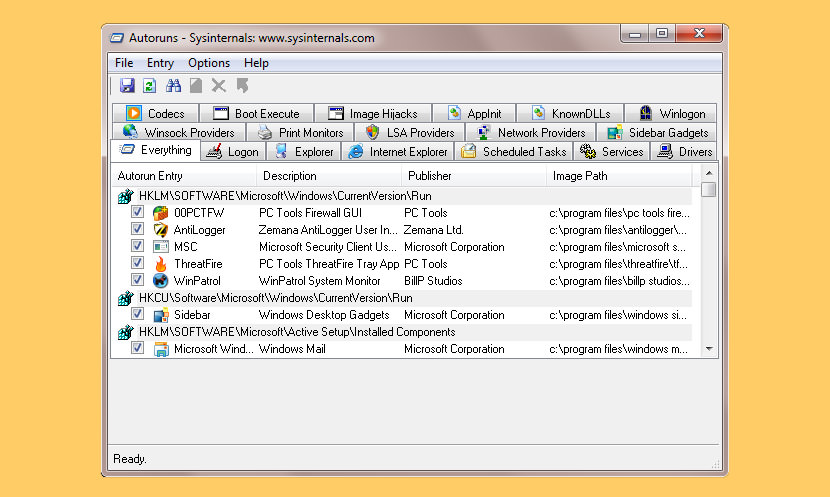Open the Help menu
The width and height of the screenshot is (830, 497).
coord(256,63)
